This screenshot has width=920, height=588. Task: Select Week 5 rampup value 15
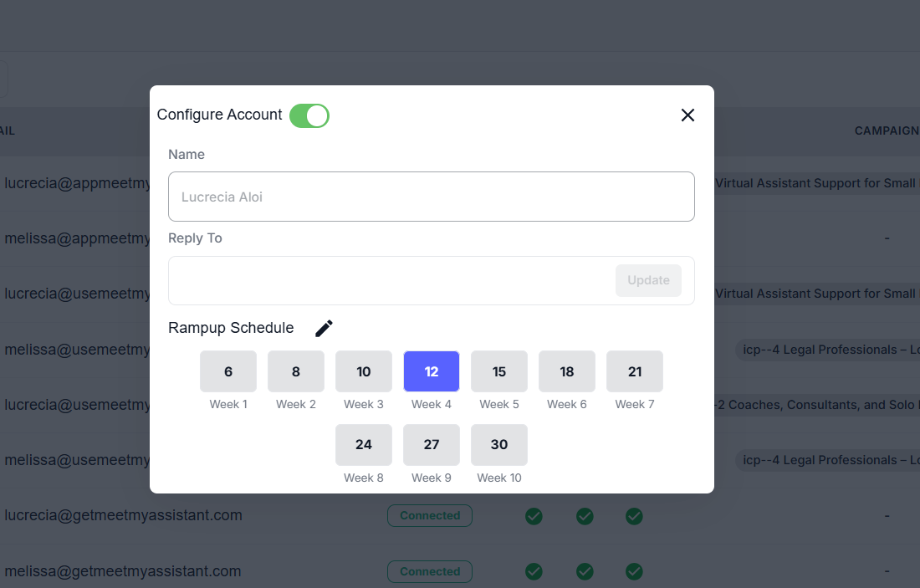(x=499, y=371)
